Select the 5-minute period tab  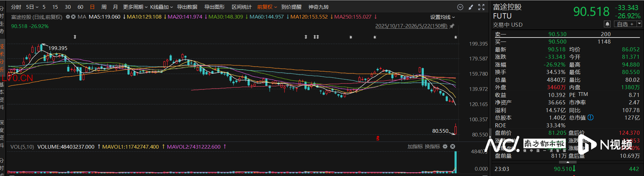click(44, 7)
